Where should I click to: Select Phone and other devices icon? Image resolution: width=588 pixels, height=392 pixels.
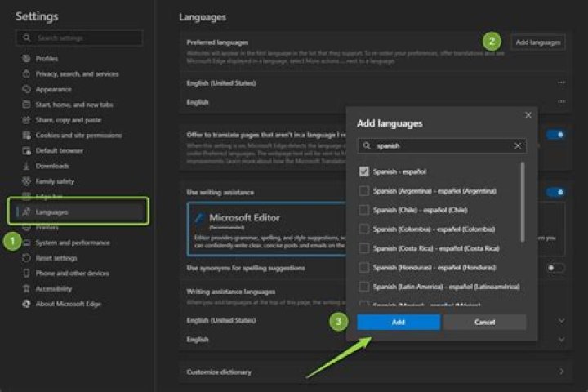click(x=26, y=274)
